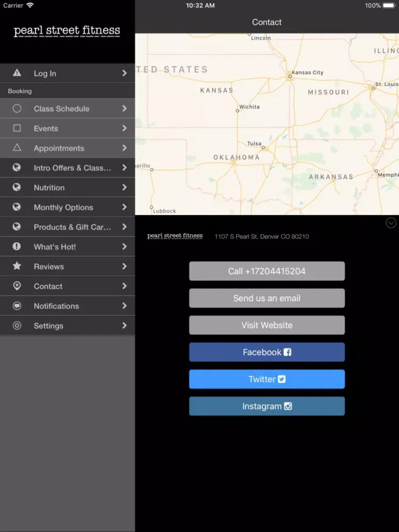This screenshot has height=532, width=399.
Task: Open the Class Schedule menu item
Action: point(68,109)
